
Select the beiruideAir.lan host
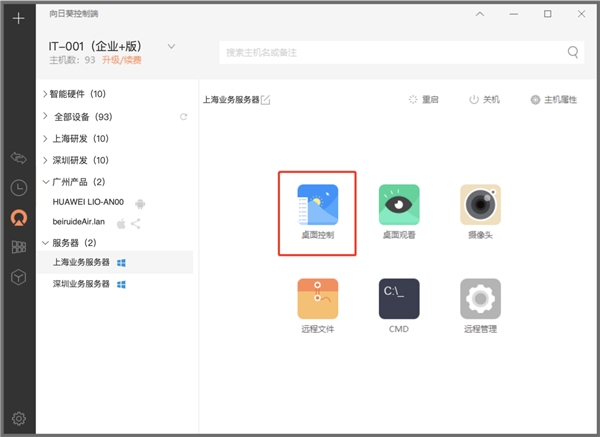tap(78, 222)
